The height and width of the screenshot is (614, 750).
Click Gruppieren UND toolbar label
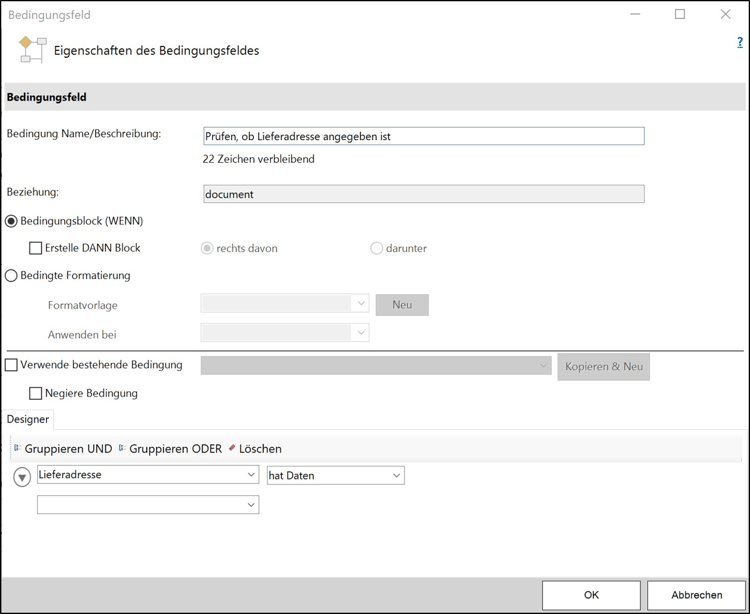pos(68,449)
